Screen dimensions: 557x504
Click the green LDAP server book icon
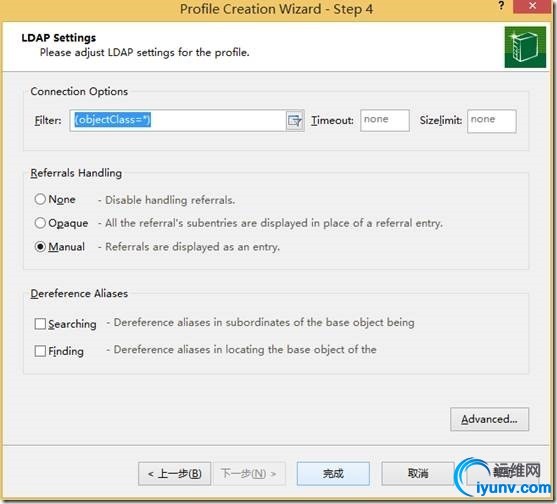coord(525,47)
